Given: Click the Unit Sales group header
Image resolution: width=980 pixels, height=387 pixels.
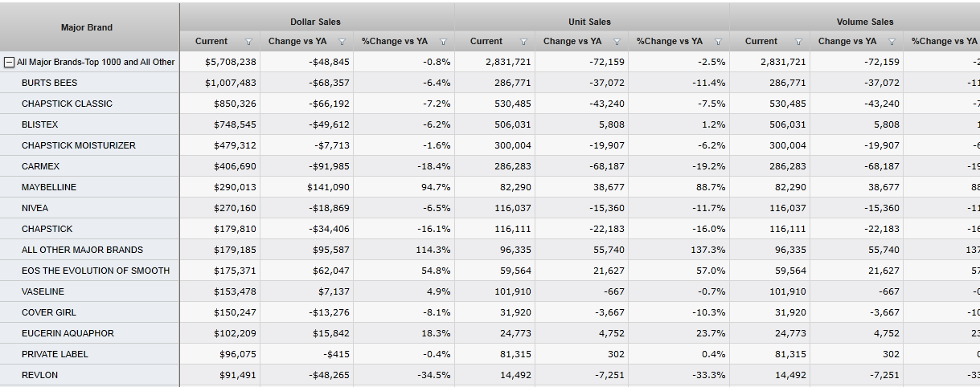Looking at the screenshot, I should click(589, 22).
